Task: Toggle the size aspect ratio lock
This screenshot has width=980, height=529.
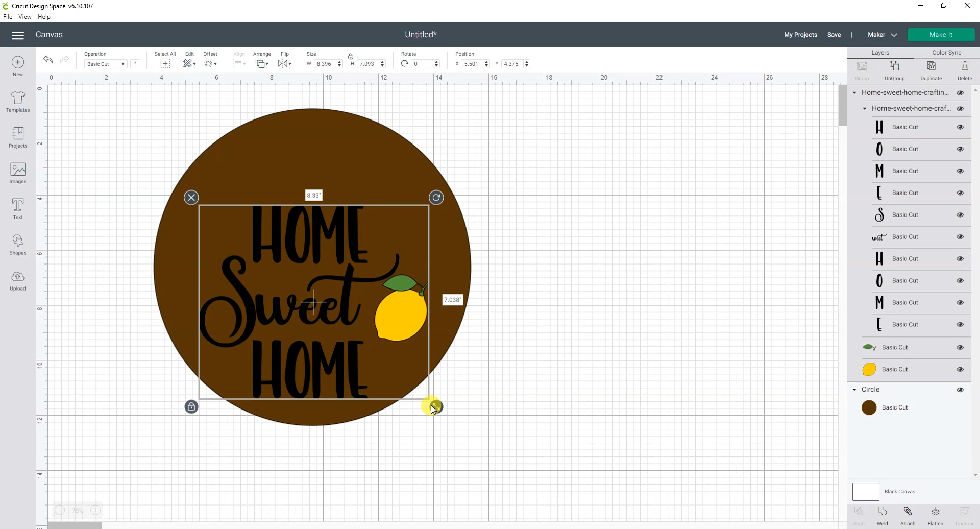Action: point(351,56)
